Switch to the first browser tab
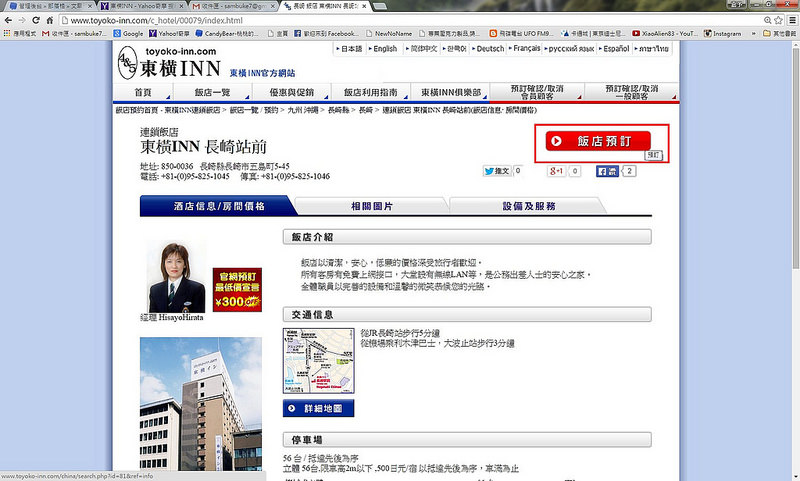The height and width of the screenshot is (481, 800). click(49, 6)
